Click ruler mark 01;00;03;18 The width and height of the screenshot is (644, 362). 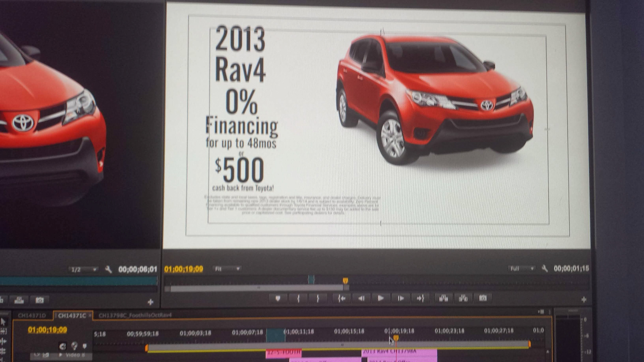point(195,333)
